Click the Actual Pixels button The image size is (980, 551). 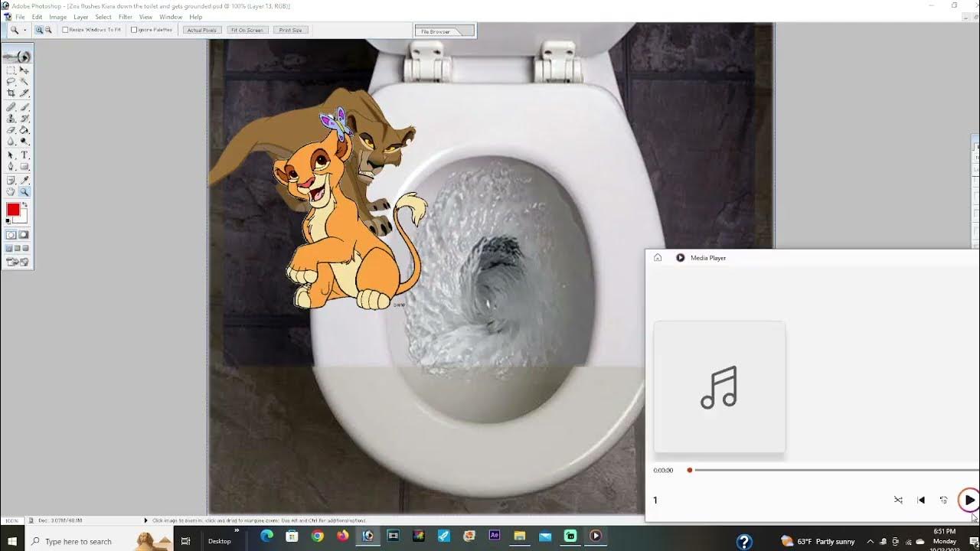coord(201,30)
